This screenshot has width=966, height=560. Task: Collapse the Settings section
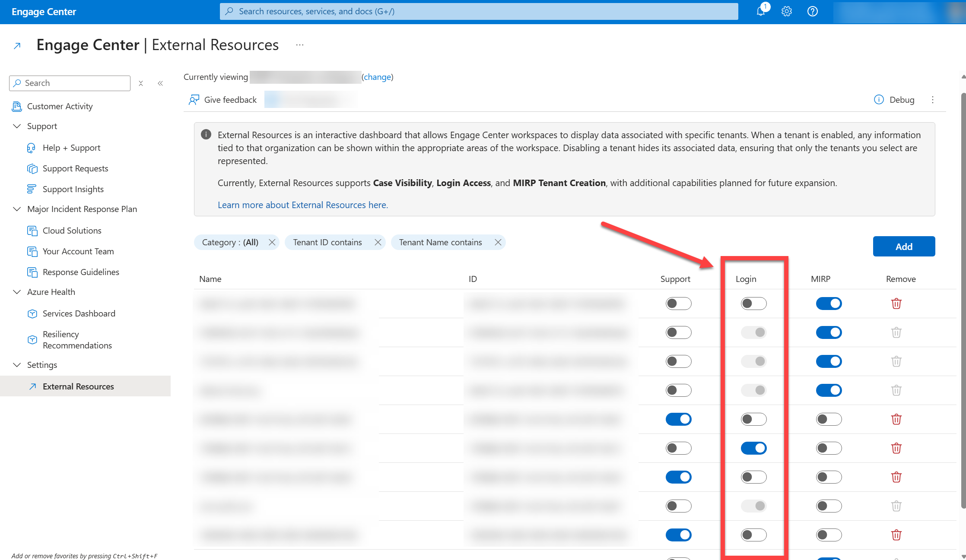(x=17, y=365)
